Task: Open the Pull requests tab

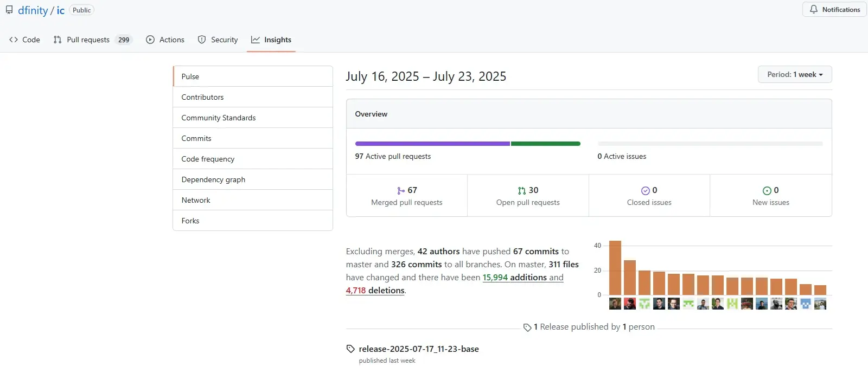Action: (93, 40)
